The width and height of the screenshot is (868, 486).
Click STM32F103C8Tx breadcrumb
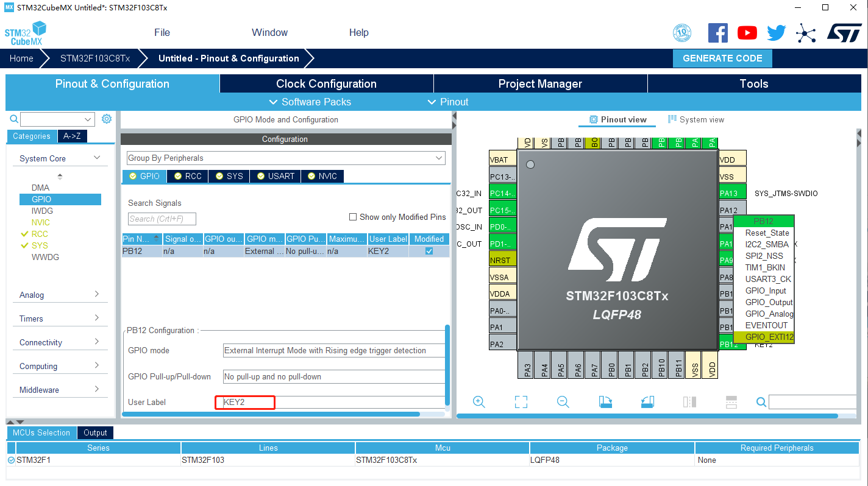[x=95, y=58]
